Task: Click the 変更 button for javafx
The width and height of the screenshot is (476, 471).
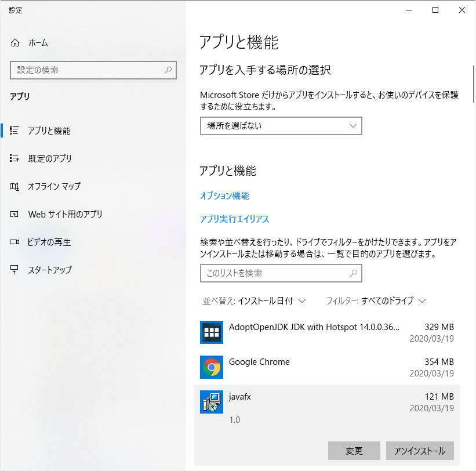Action: click(x=354, y=451)
